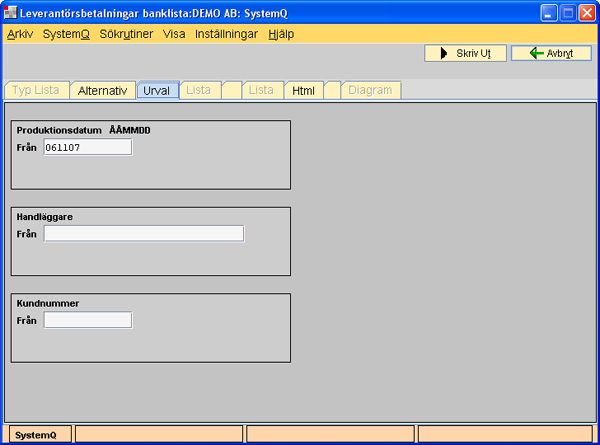Close the Leverantörsbetalningar banklista window
This screenshot has width=600, height=445.
click(585, 12)
